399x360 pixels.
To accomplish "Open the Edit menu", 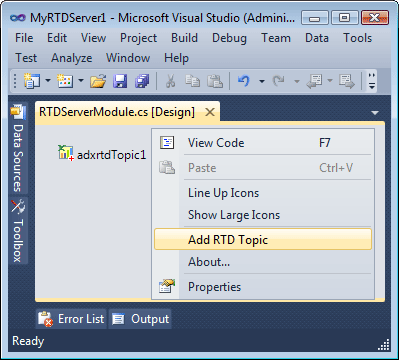I will click(57, 38).
